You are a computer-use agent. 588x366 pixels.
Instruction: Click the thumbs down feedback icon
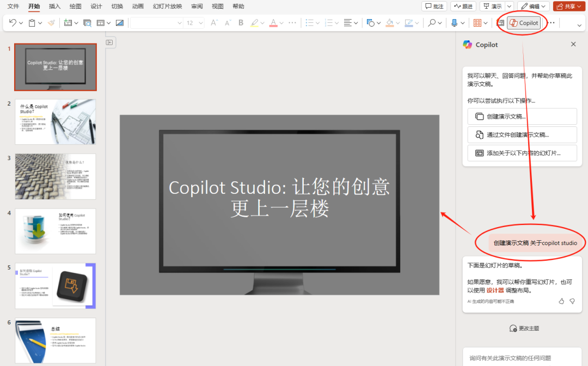coord(572,301)
